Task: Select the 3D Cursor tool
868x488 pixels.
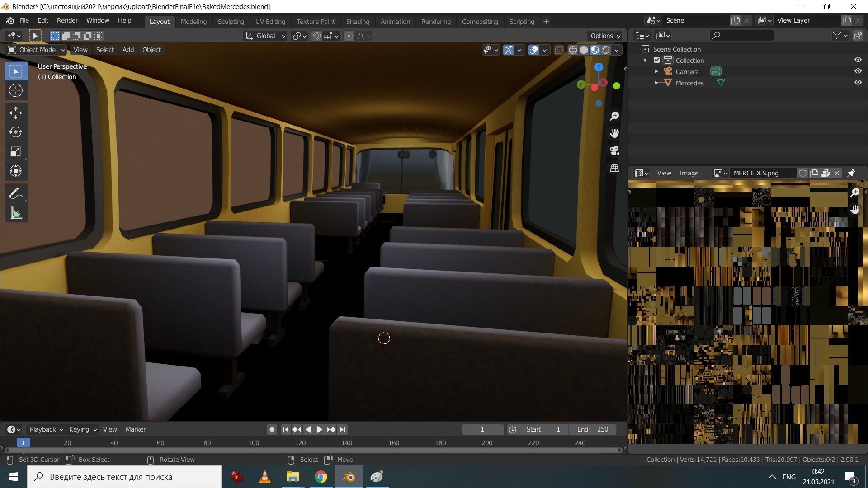Action: [x=16, y=90]
